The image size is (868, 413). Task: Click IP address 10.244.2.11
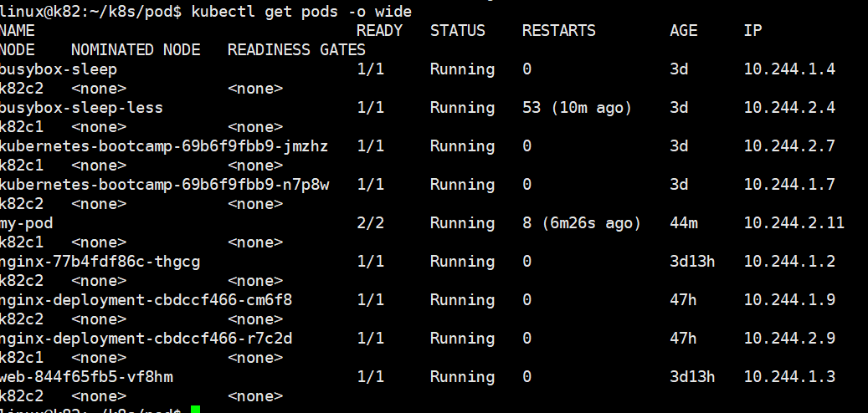794,223
